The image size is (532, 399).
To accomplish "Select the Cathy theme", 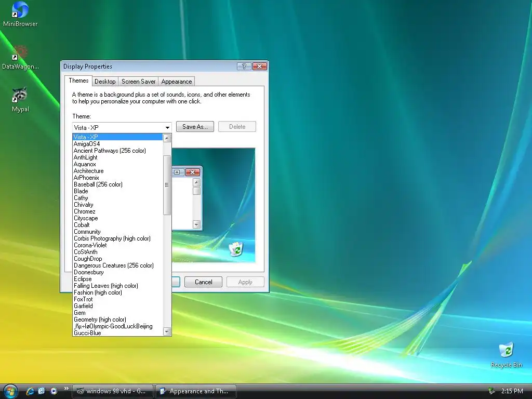I will click(118, 198).
